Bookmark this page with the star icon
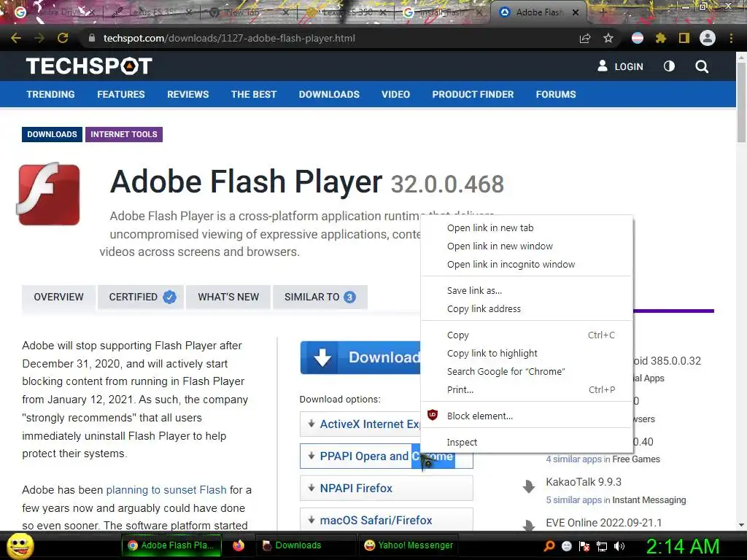The height and width of the screenshot is (560, 747). tap(608, 38)
